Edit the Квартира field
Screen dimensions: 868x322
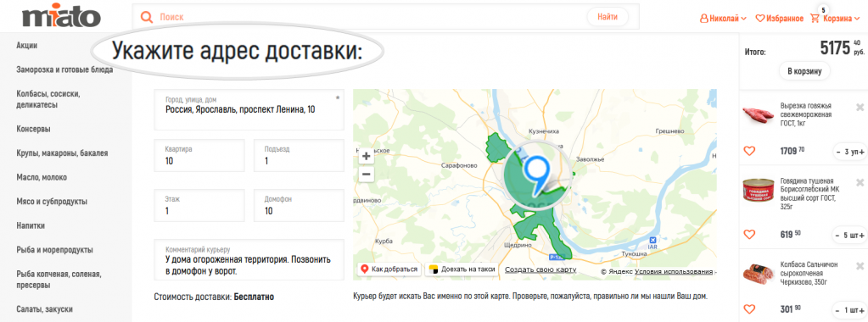click(199, 155)
